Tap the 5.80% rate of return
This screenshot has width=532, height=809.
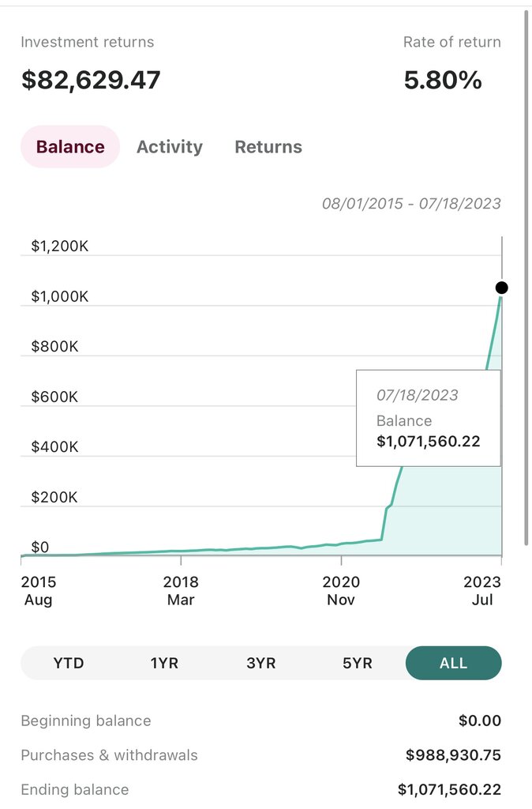pos(443,80)
